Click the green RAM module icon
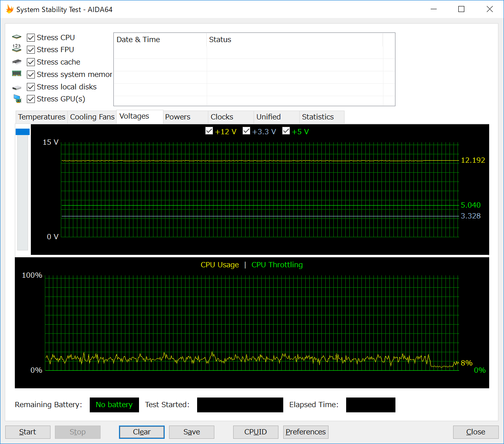 [x=16, y=74]
